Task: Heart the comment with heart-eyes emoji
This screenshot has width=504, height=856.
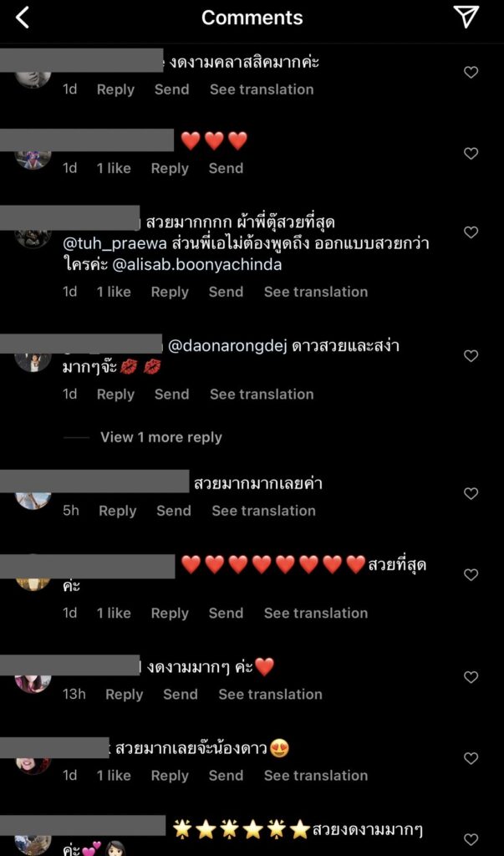Action: click(x=471, y=757)
